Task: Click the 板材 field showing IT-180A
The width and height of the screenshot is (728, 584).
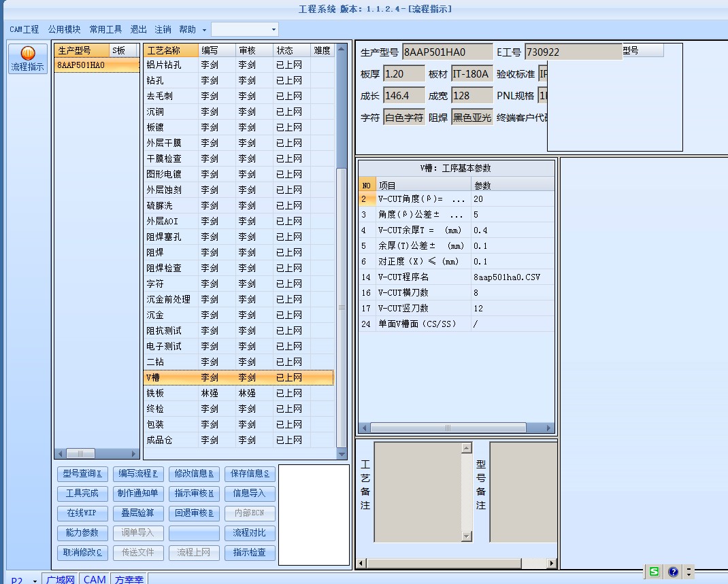Action: tap(471, 73)
